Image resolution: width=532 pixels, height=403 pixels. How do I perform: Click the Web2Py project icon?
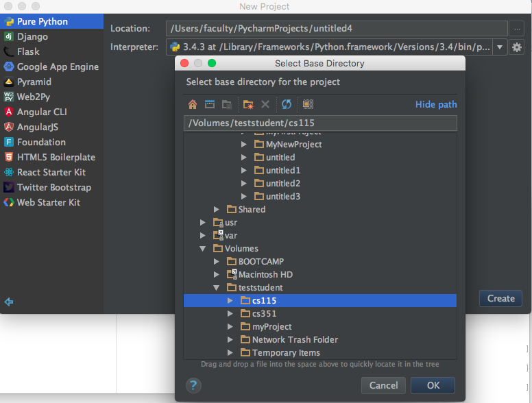pos(8,97)
